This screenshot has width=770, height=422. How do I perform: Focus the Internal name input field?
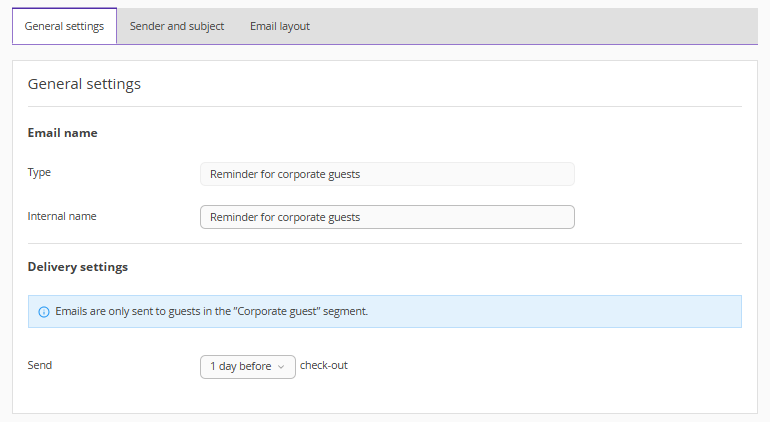tap(387, 217)
